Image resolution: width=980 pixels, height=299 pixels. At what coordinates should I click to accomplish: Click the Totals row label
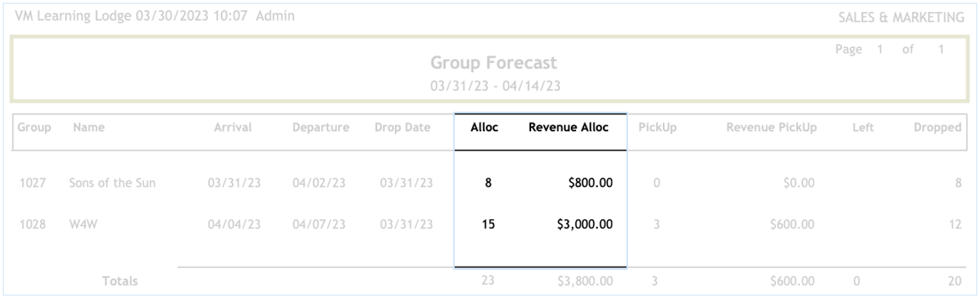tap(119, 281)
